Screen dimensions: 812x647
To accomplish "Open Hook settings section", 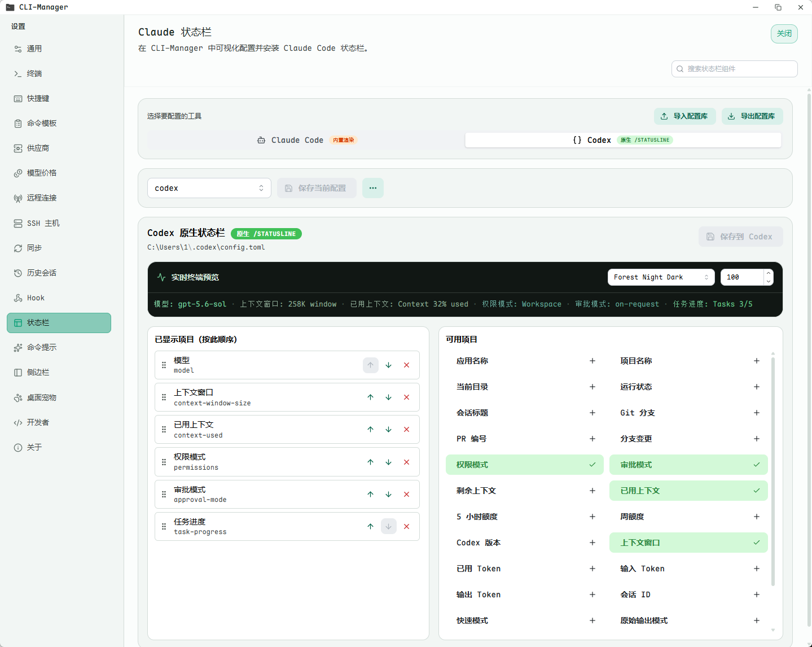I will coord(59,298).
